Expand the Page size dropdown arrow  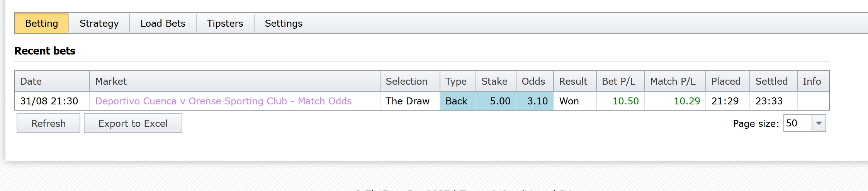(818, 123)
